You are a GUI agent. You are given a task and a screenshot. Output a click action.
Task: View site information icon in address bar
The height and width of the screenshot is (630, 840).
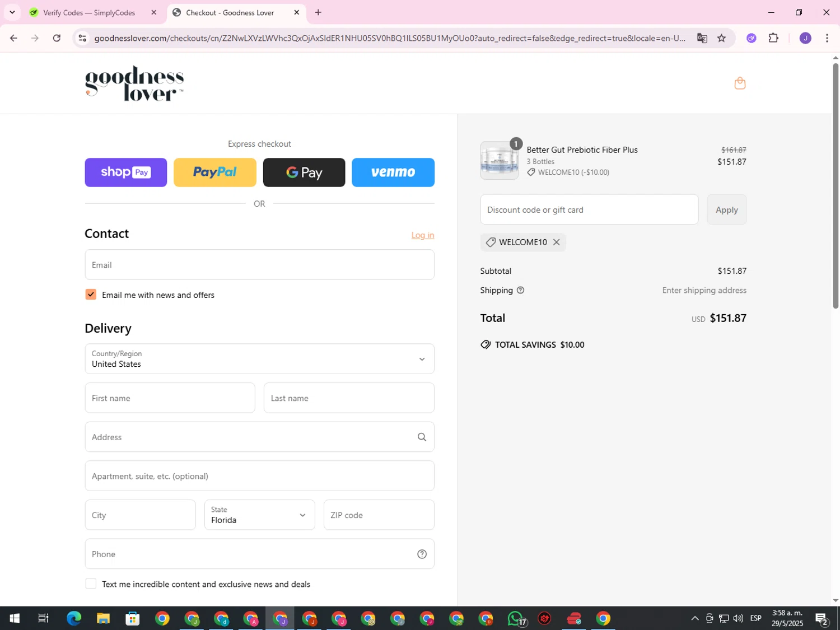[x=82, y=38]
